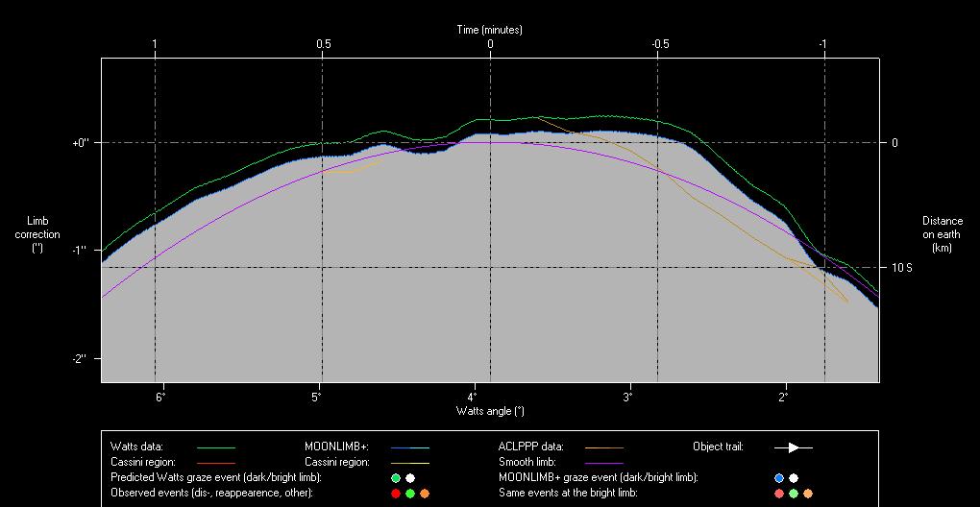Click the red Observed events dot
The height and width of the screenshot is (507, 980).
click(395, 493)
